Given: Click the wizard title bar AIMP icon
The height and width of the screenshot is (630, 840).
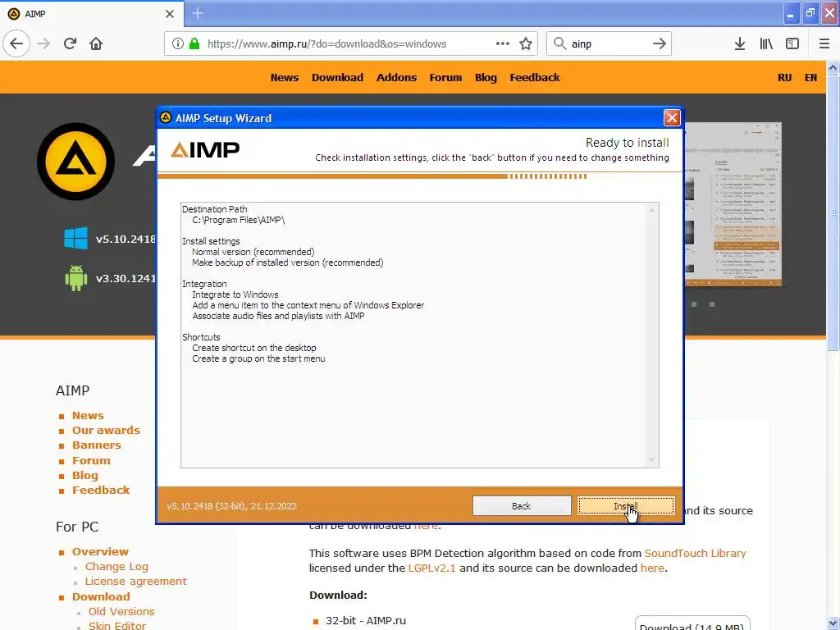Looking at the screenshot, I should pos(166,118).
